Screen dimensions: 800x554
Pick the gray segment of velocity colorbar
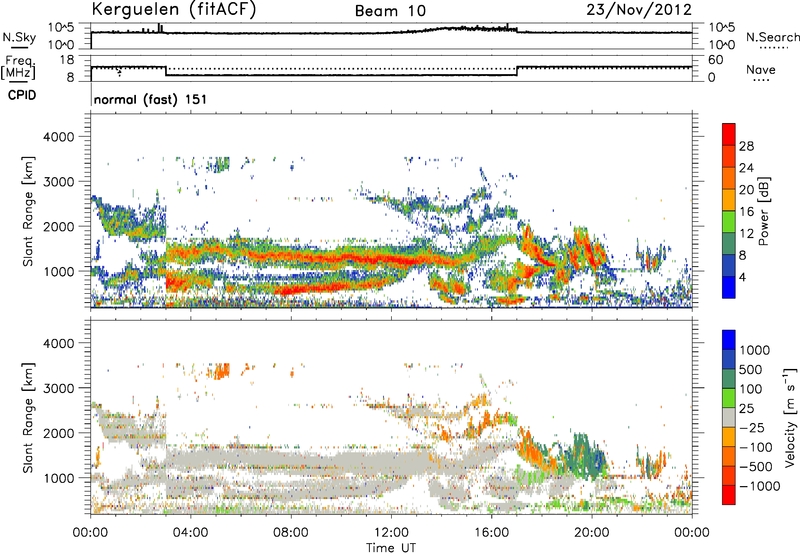(x=729, y=417)
